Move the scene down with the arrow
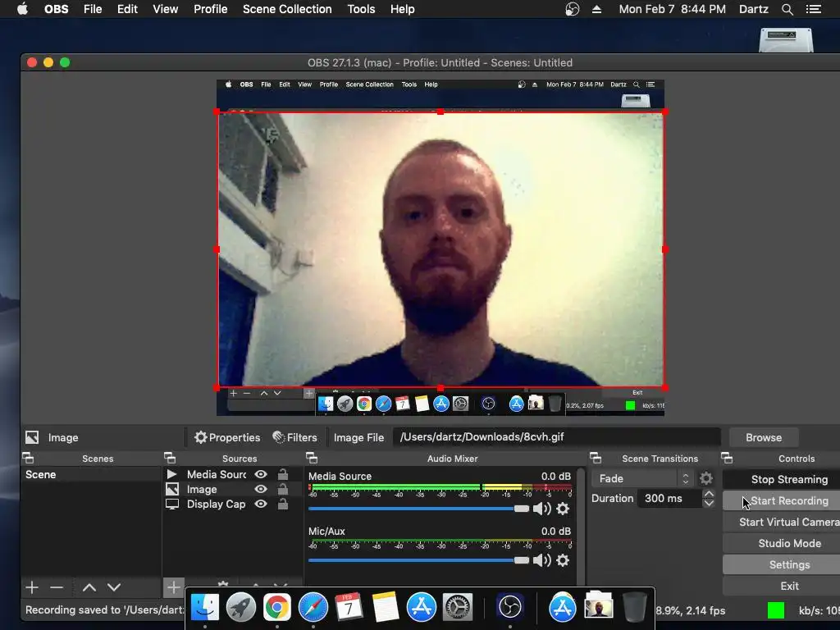The height and width of the screenshot is (630, 840). pos(113,587)
